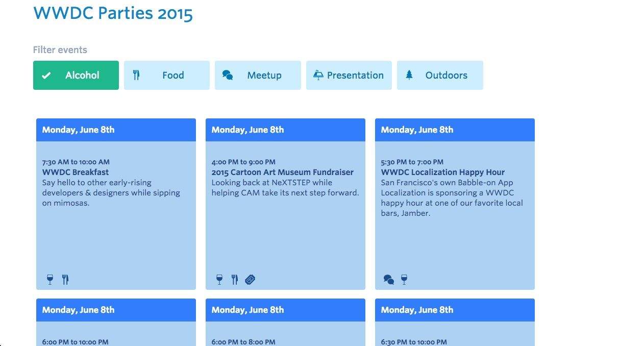Filter events by Outdoors

pos(440,76)
